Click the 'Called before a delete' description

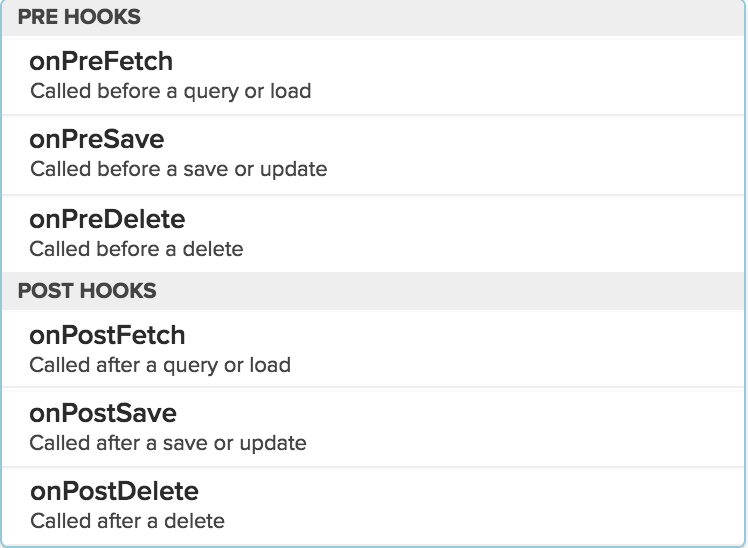(136, 247)
